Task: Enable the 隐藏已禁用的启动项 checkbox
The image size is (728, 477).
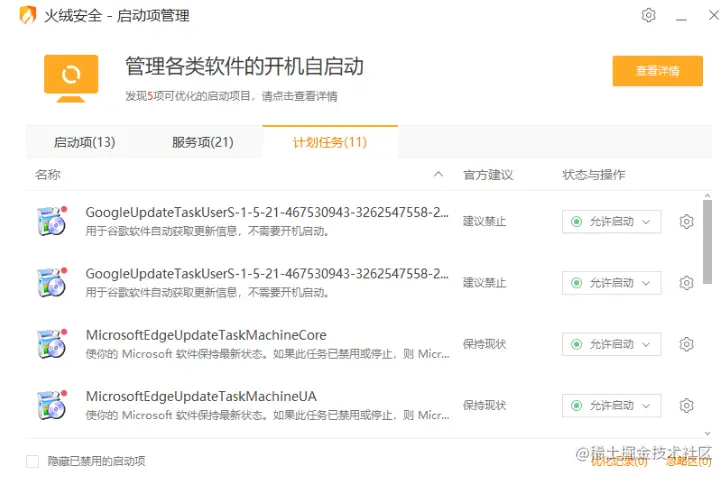Action: click(32, 461)
